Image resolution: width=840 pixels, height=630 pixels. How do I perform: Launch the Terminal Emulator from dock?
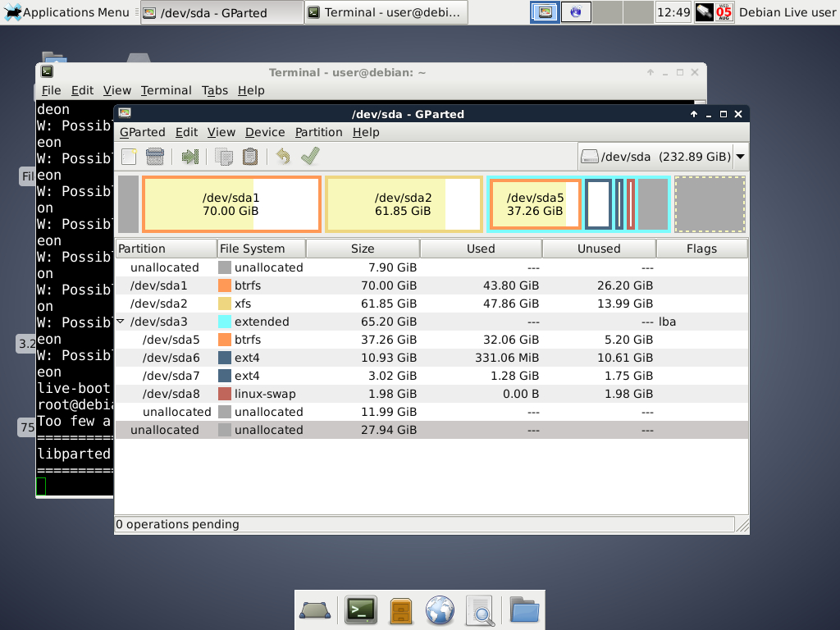pos(361,609)
